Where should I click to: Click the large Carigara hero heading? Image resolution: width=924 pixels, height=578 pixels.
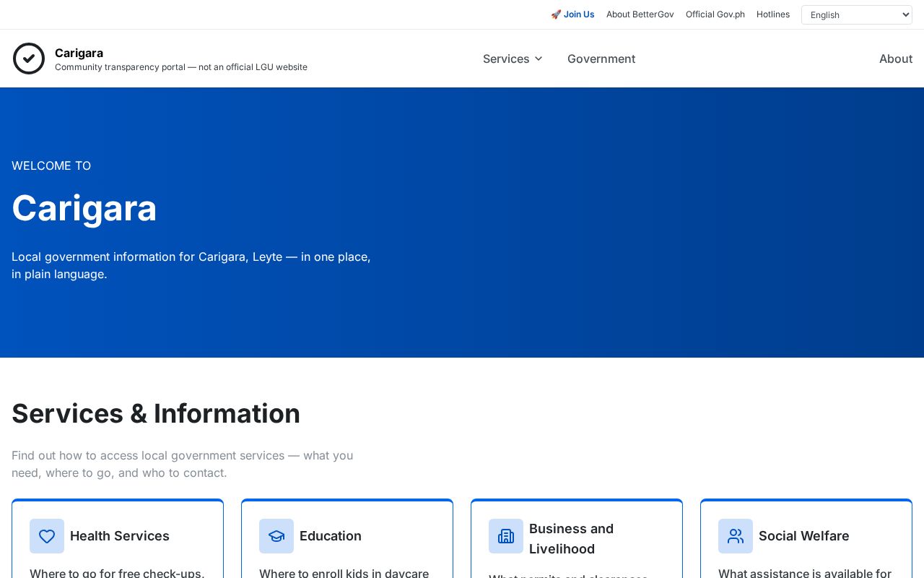(84, 208)
